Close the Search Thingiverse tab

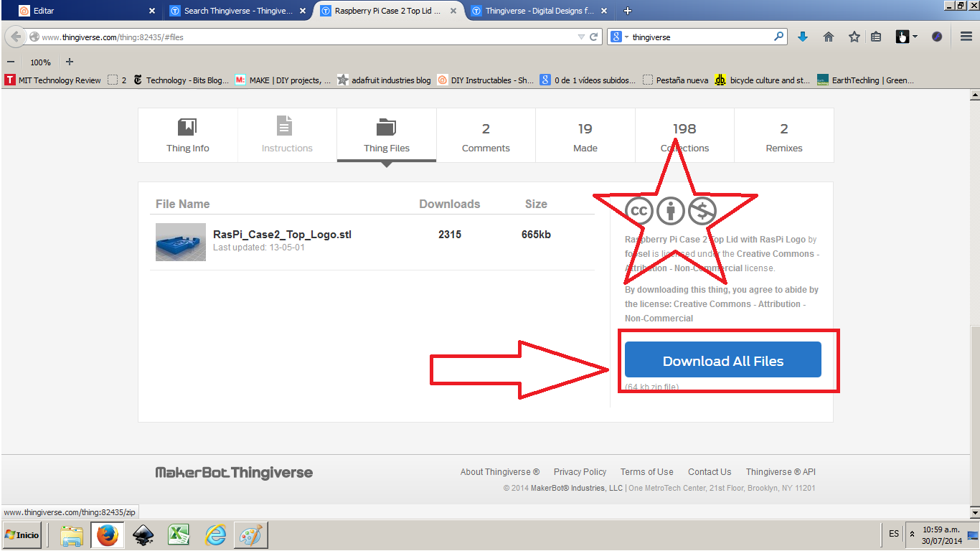click(302, 11)
